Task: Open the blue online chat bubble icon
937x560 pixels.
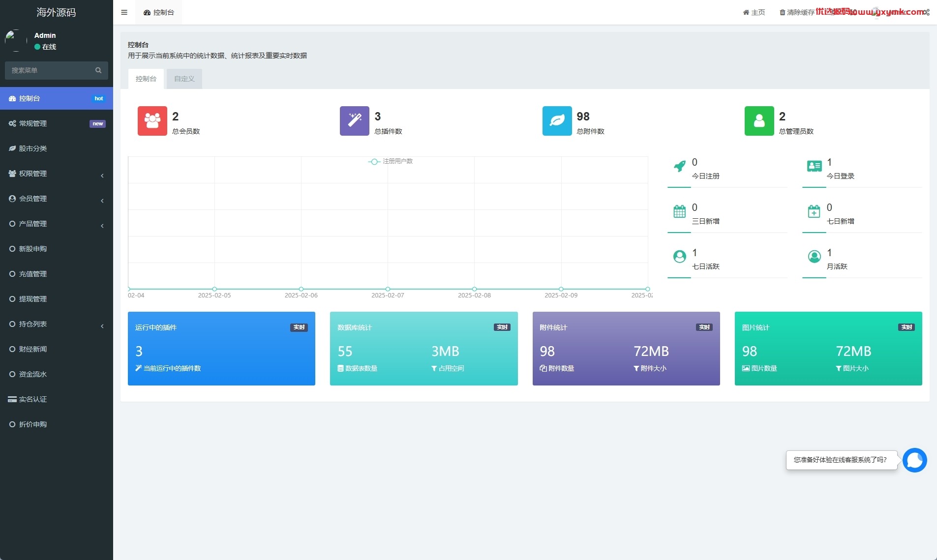Action: pyautogui.click(x=915, y=460)
